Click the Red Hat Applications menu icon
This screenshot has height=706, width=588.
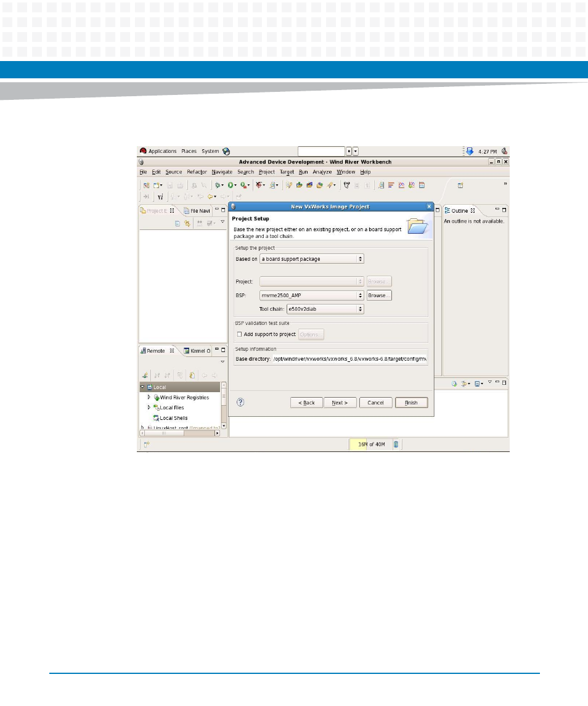click(x=143, y=151)
